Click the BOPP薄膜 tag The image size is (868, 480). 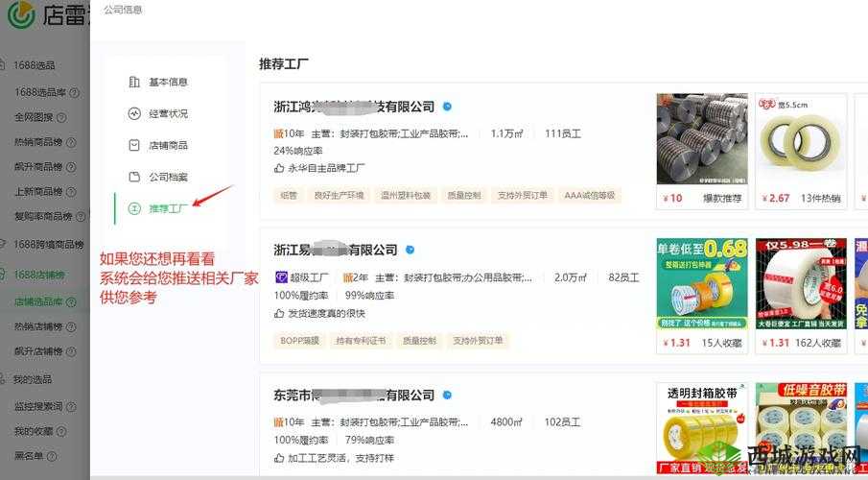[x=299, y=341]
